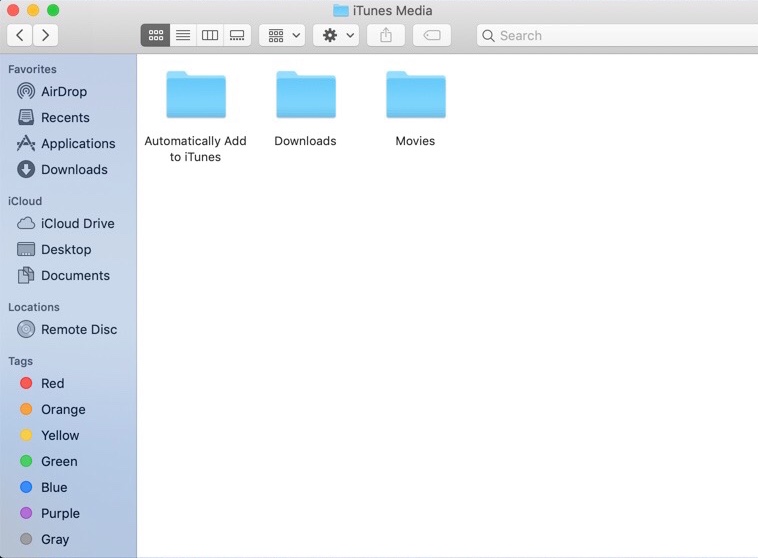This screenshot has height=558, width=758.
Task: Click the AirDrop radar icon
Action: (26, 91)
